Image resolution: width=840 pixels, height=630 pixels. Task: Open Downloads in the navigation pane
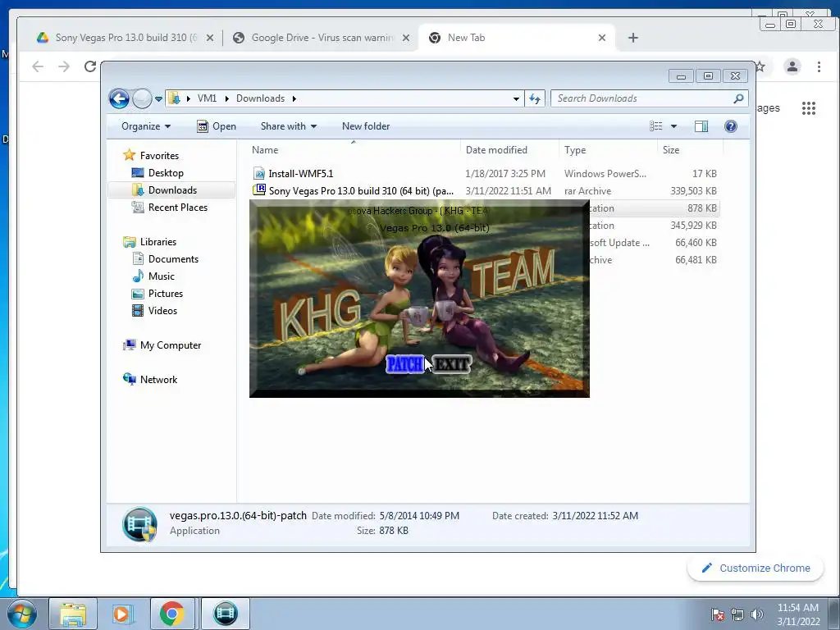(x=172, y=190)
